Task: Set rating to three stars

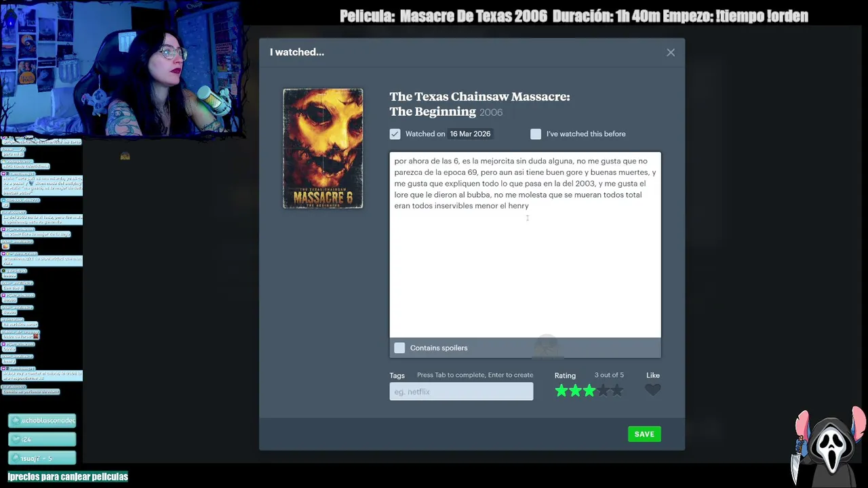Action: (589, 390)
